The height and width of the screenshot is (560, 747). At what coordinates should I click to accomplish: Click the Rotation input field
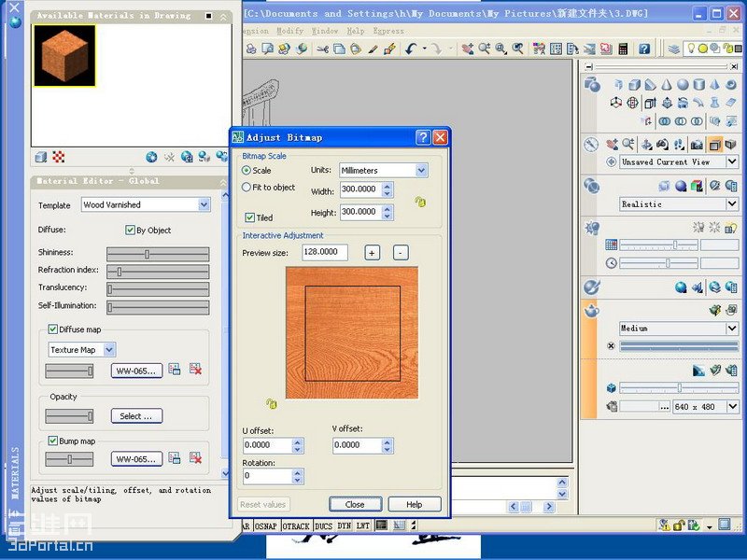267,476
